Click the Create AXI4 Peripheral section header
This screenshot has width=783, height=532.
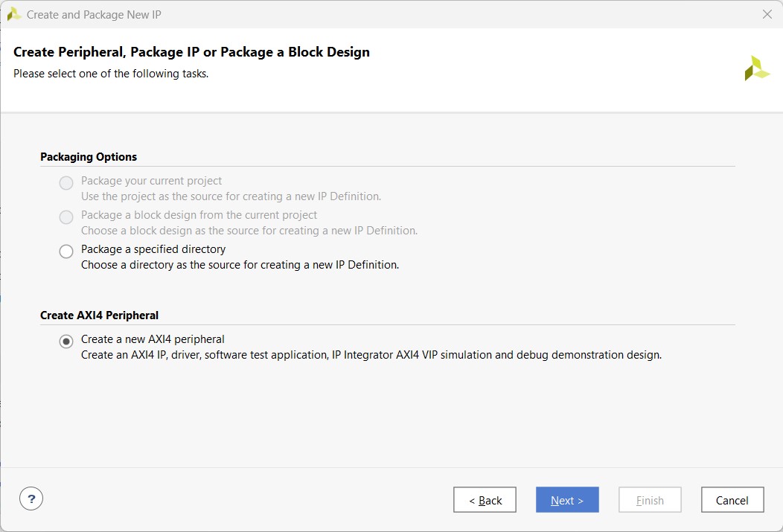coord(99,315)
